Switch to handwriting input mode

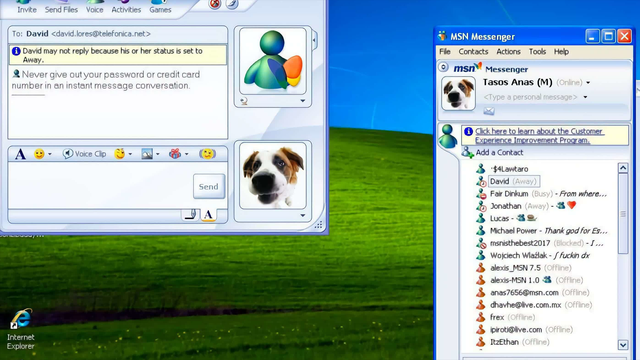coord(190,214)
